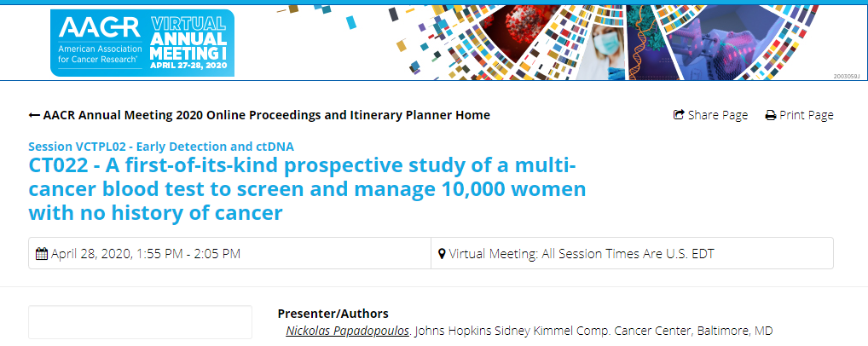Click the AACR logo in the banner

(x=99, y=43)
